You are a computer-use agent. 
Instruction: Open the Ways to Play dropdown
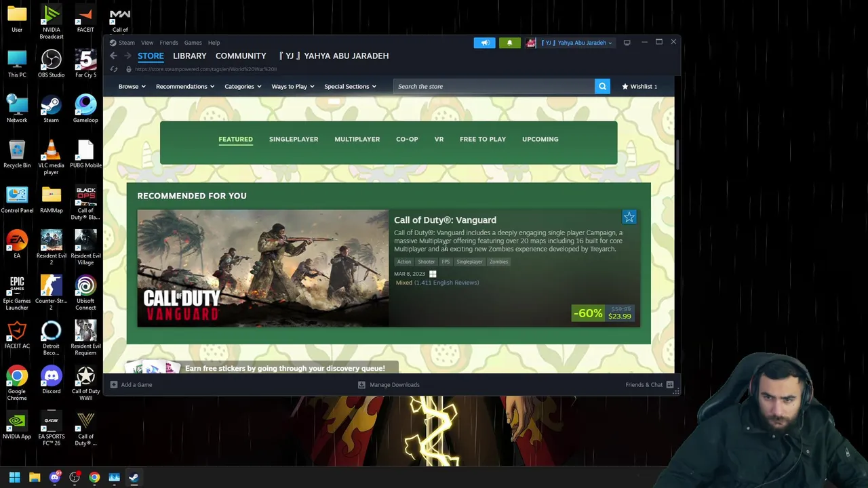click(292, 86)
